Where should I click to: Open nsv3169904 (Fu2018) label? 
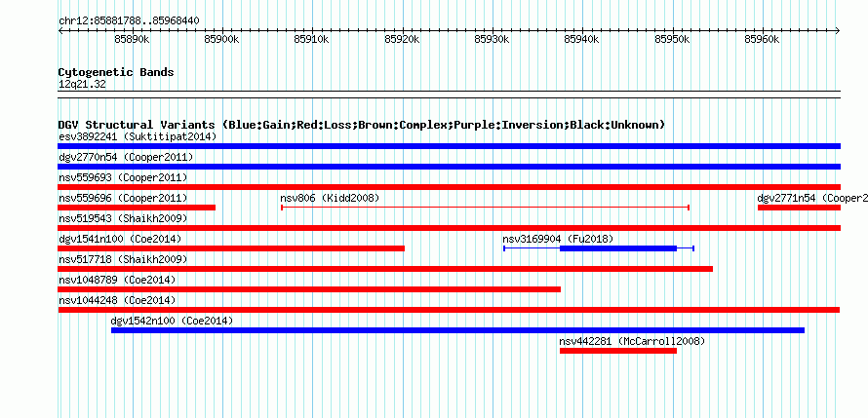coord(558,239)
